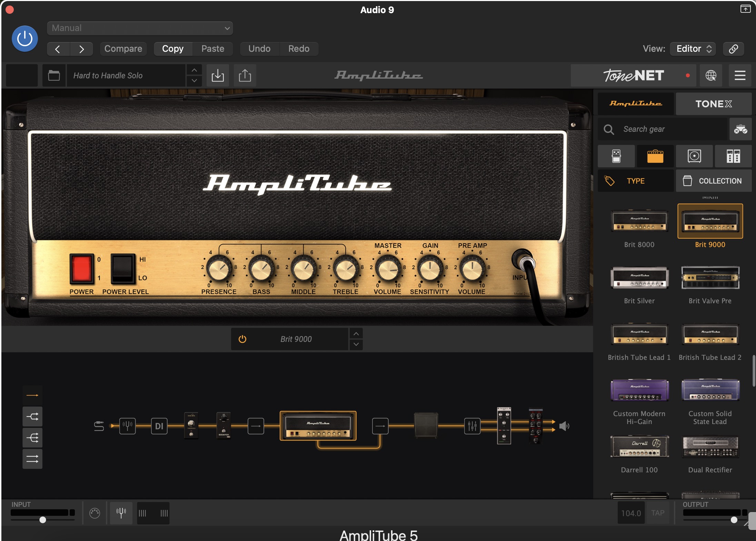Select previous amp model up chevron
Viewport: 756px width, 541px height.
point(356,334)
